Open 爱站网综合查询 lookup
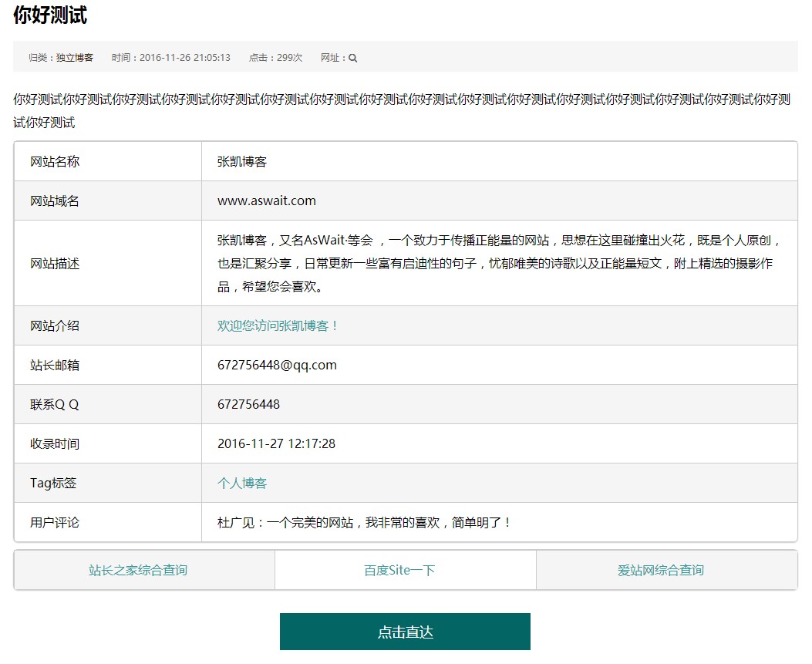 click(661, 571)
